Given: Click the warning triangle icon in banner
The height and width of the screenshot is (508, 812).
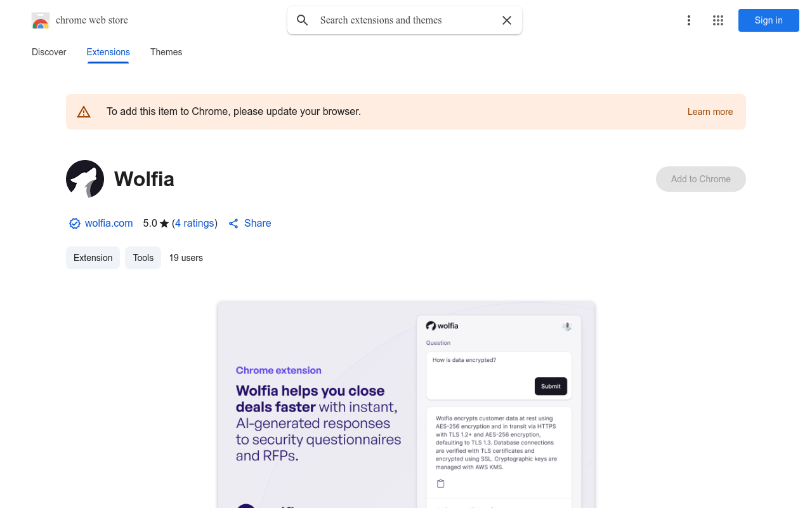Looking at the screenshot, I should tap(84, 112).
